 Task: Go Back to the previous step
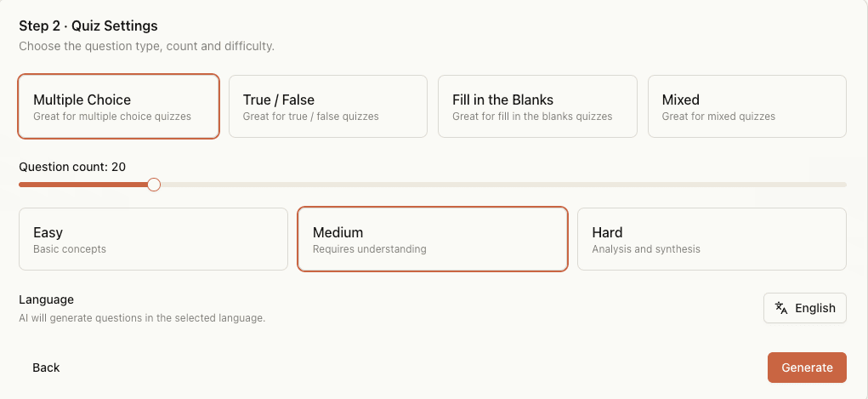click(x=47, y=368)
